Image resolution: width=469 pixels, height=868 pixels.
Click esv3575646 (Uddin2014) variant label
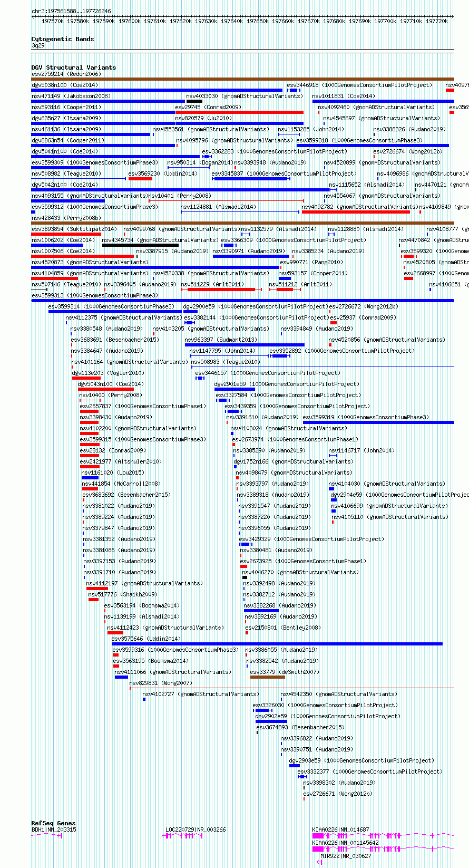tap(146, 639)
